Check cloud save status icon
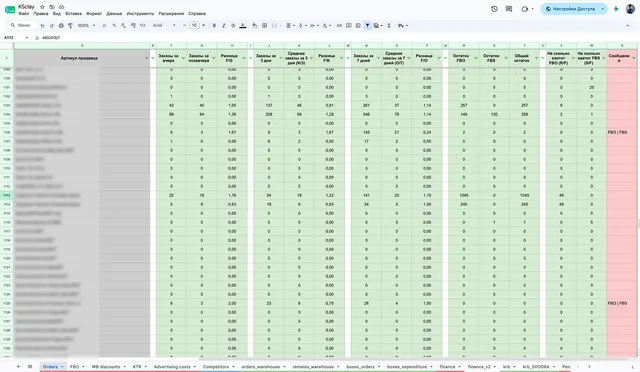The width and height of the screenshot is (640, 372). [62, 7]
